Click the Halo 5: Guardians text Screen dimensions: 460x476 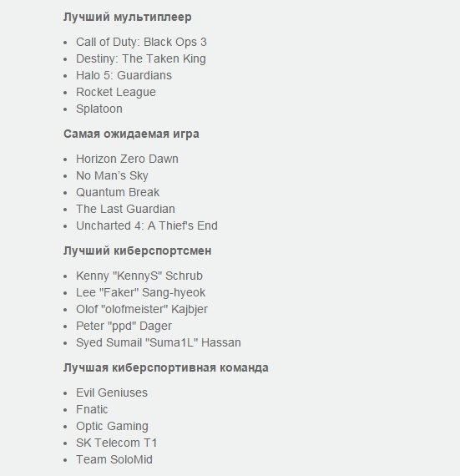[x=124, y=75]
